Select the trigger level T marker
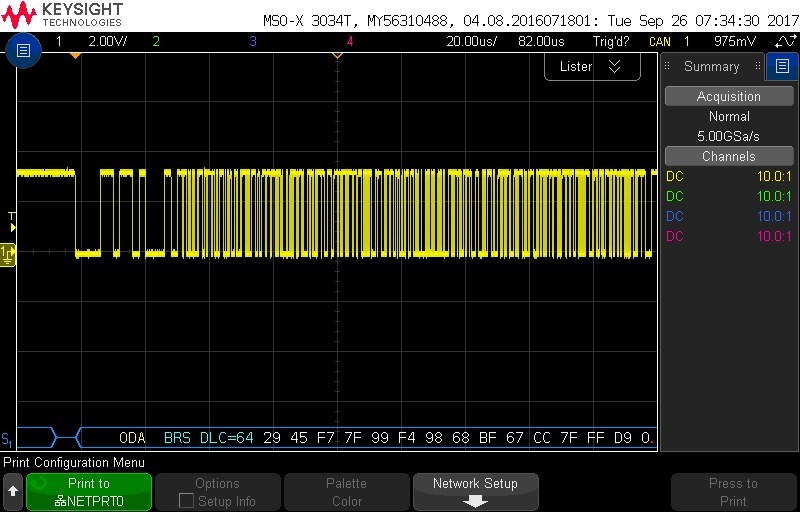Image resolution: width=800 pixels, height=512 pixels. 12,222
